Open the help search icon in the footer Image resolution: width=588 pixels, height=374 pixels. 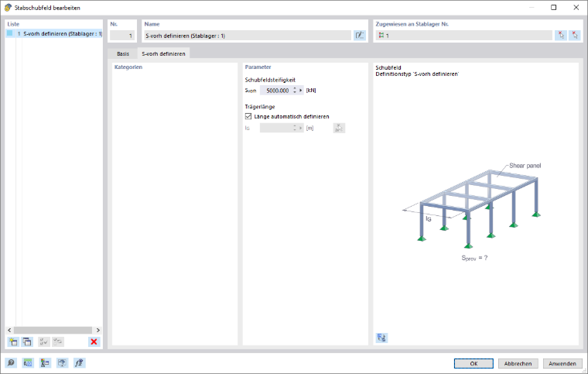[11, 362]
